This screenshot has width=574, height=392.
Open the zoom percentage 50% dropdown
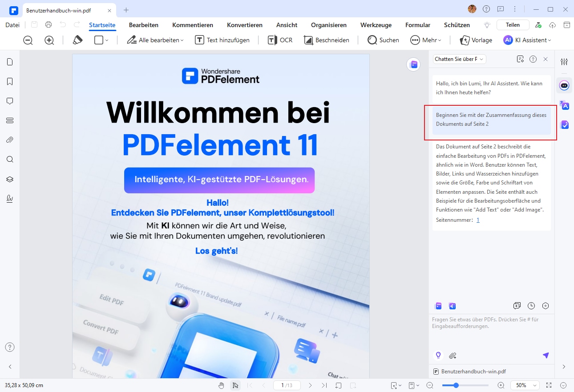click(x=525, y=385)
